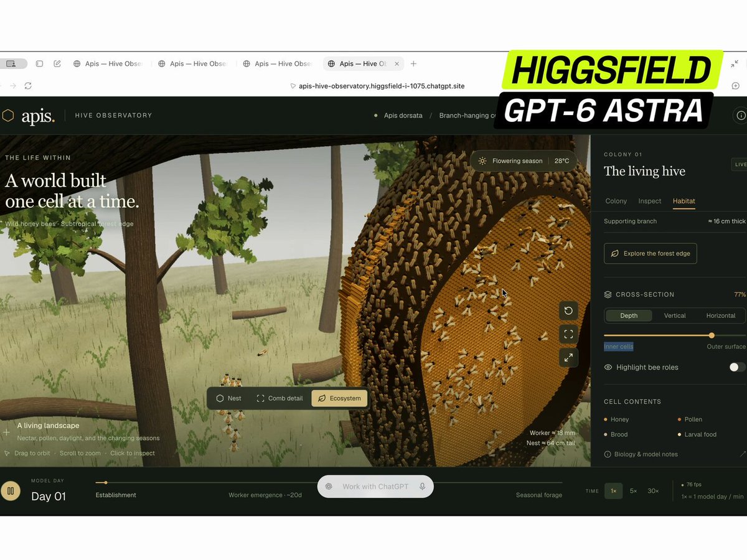Pause the simulation with the round pause button
747x560 pixels.
click(10, 491)
